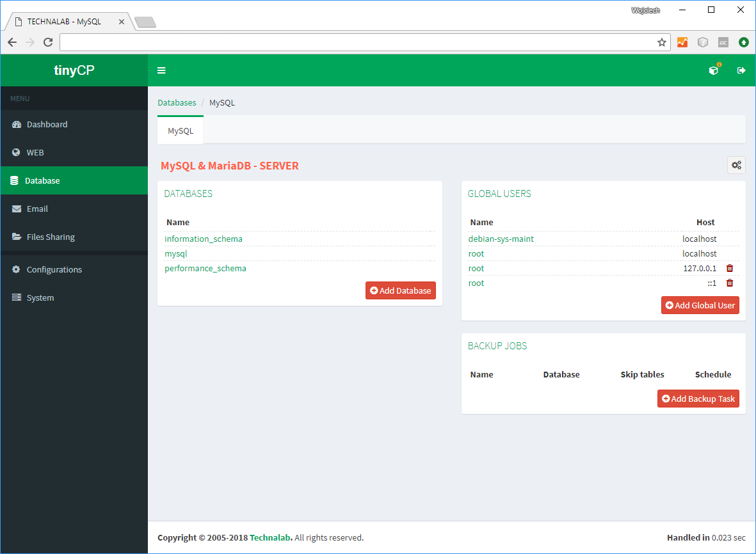Click the Database stack icon in sidebar

pyautogui.click(x=15, y=180)
